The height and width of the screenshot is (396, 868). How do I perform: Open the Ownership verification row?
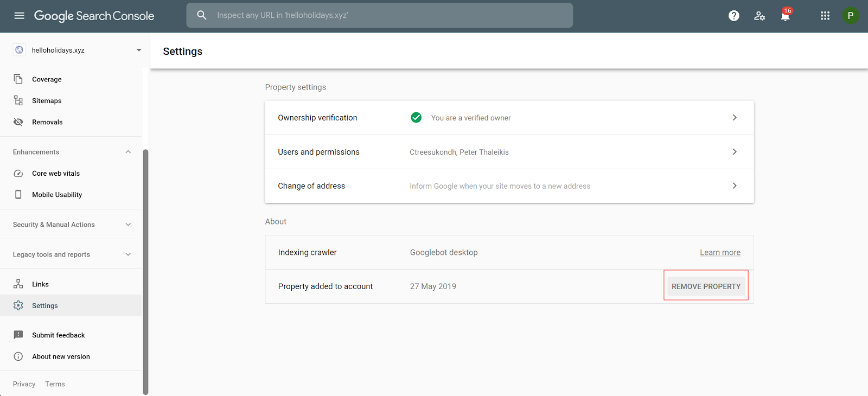point(509,118)
